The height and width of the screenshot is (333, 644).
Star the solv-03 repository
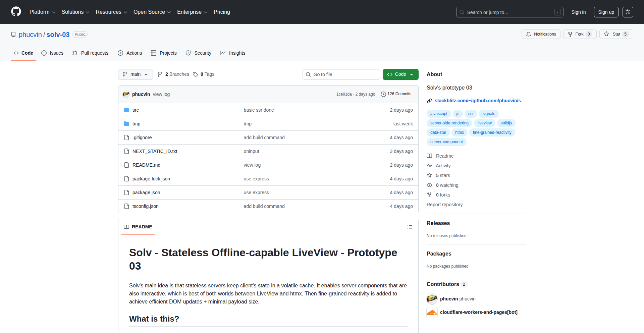coord(616,34)
